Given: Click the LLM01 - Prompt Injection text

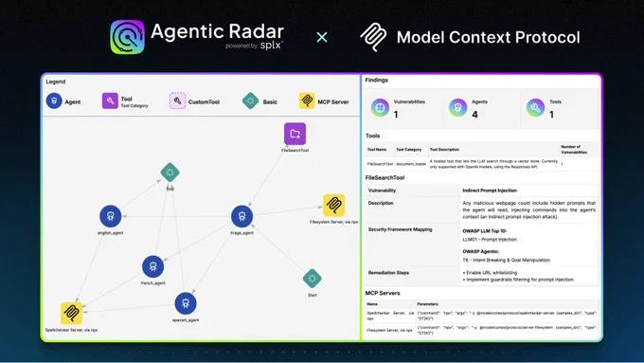Looking at the screenshot, I should coord(490,239).
